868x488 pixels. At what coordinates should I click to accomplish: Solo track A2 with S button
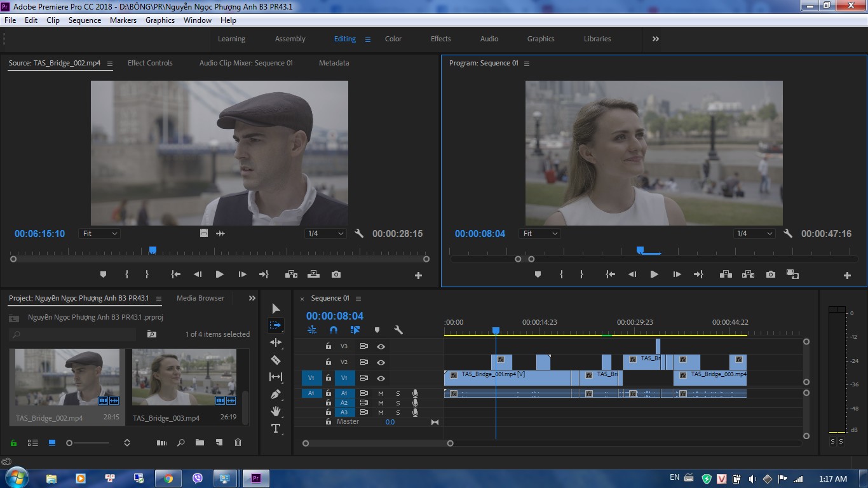coord(398,403)
